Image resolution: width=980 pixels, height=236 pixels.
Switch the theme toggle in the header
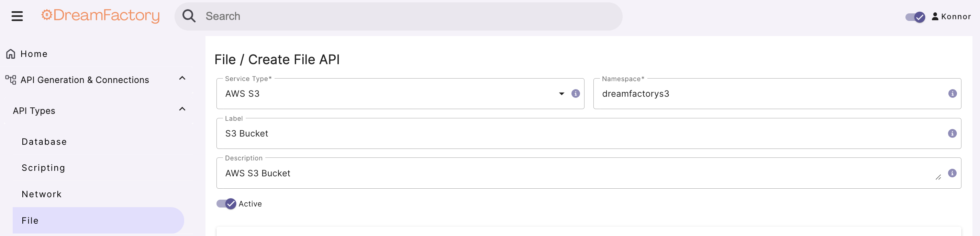pos(914,16)
